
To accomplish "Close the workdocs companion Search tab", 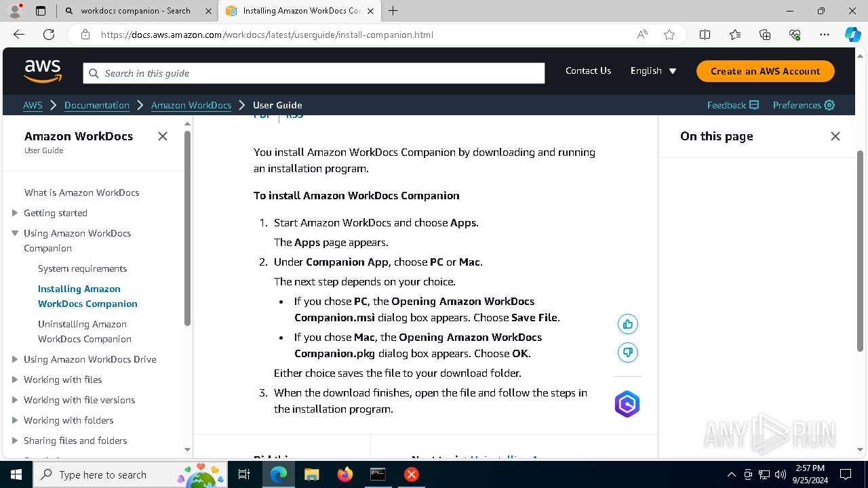I will (x=208, y=11).
